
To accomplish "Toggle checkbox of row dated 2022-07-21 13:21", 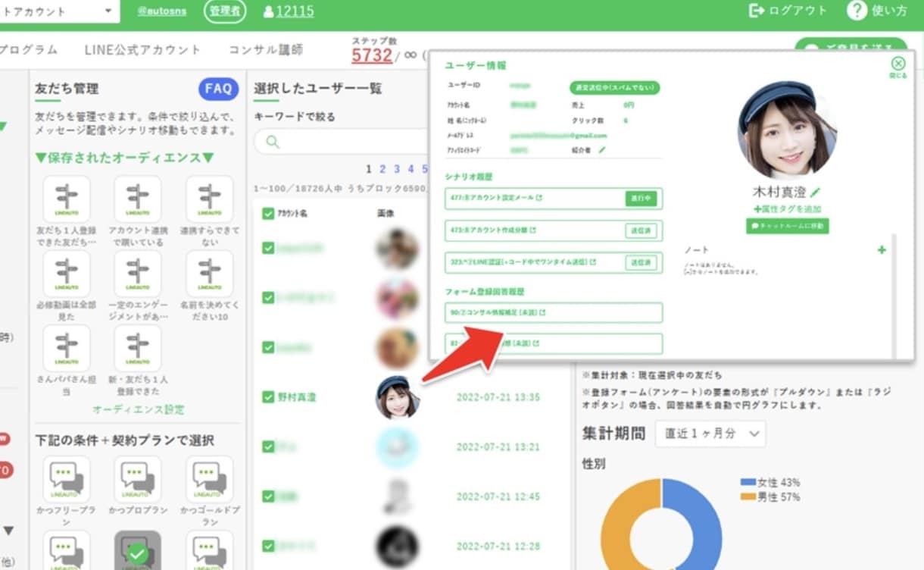I will 268,446.
